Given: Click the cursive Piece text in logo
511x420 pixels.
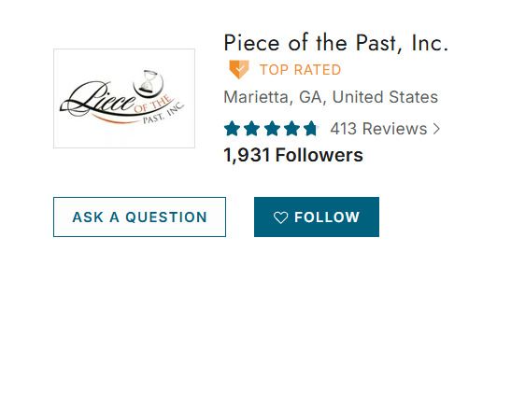Looking at the screenshot, I should [98, 99].
